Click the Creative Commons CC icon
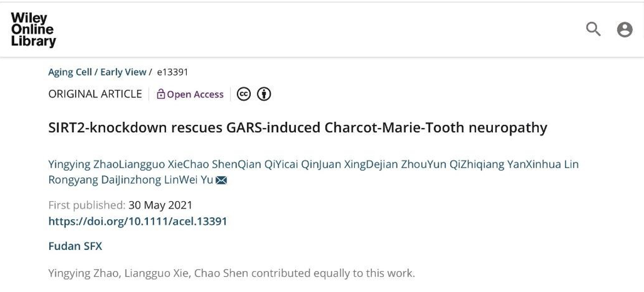 pos(244,94)
